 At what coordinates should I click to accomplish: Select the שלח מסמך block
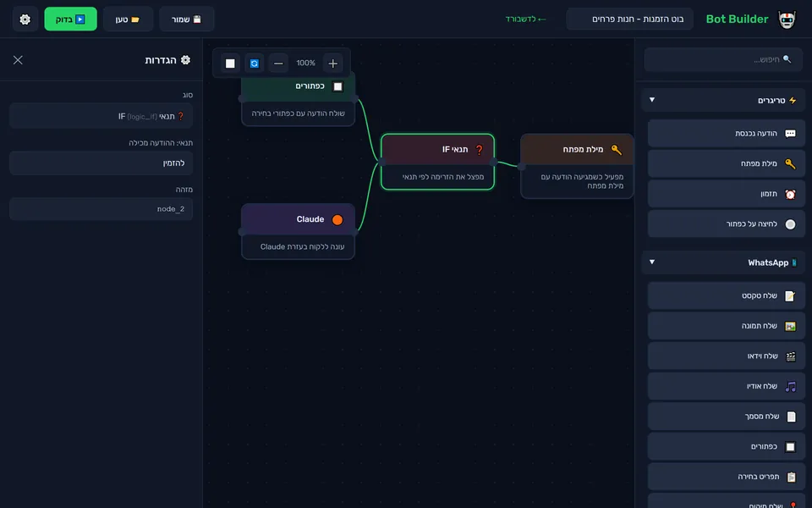coord(726,417)
